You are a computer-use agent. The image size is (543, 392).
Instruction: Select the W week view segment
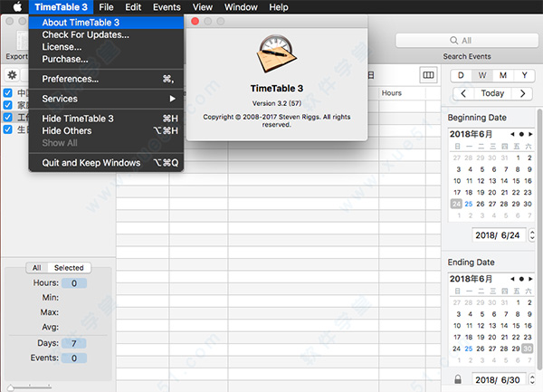point(482,75)
